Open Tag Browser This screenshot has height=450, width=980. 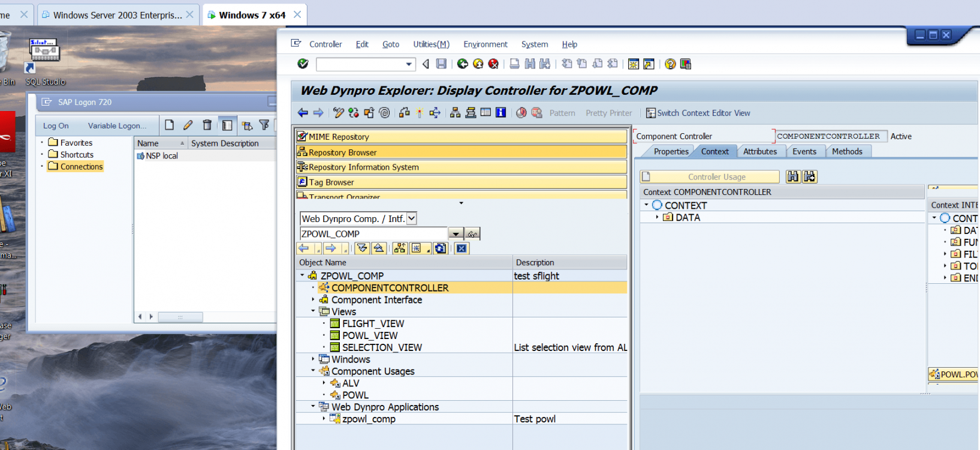point(462,182)
